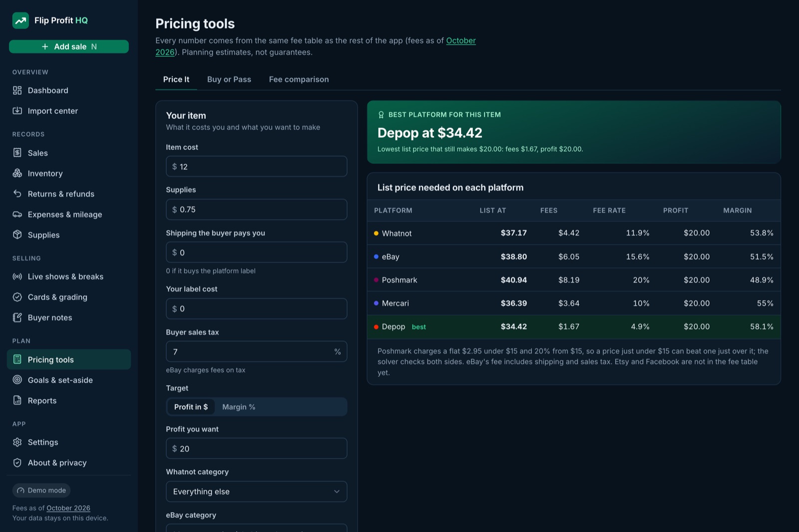Click the Live shows & breaks broadcast icon
This screenshot has height=532, width=799.
click(17, 276)
